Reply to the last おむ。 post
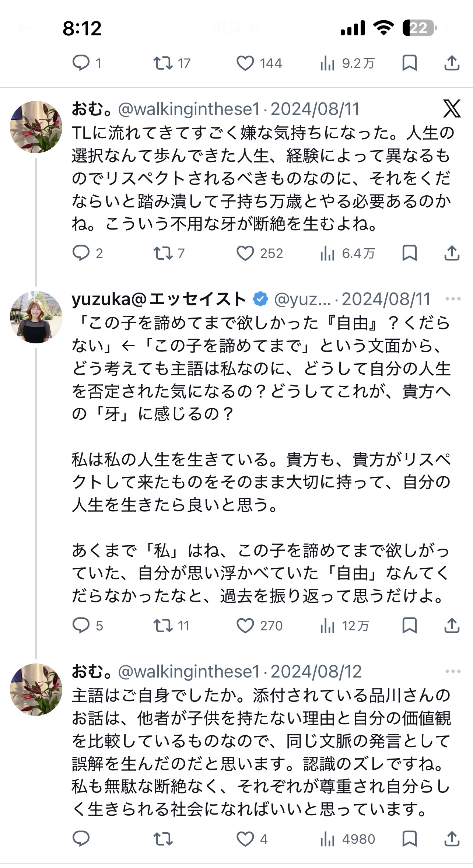This screenshot has width=473, height=868. pyautogui.click(x=81, y=839)
